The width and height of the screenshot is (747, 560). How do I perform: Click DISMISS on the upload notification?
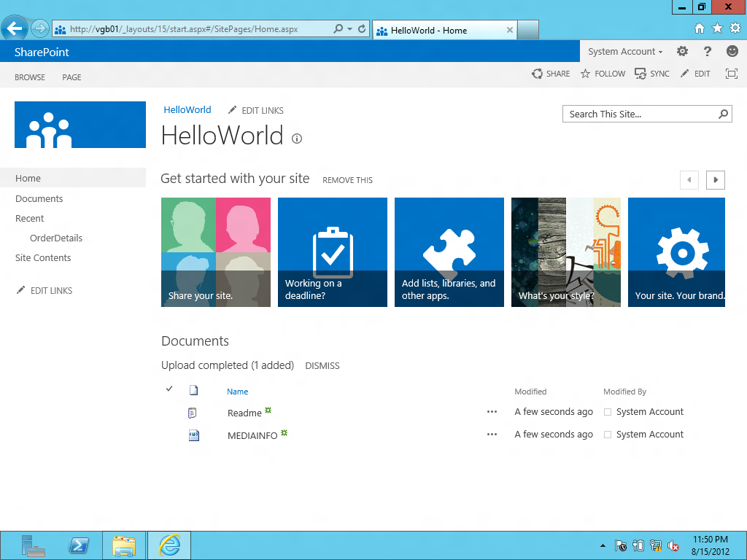pos(322,365)
